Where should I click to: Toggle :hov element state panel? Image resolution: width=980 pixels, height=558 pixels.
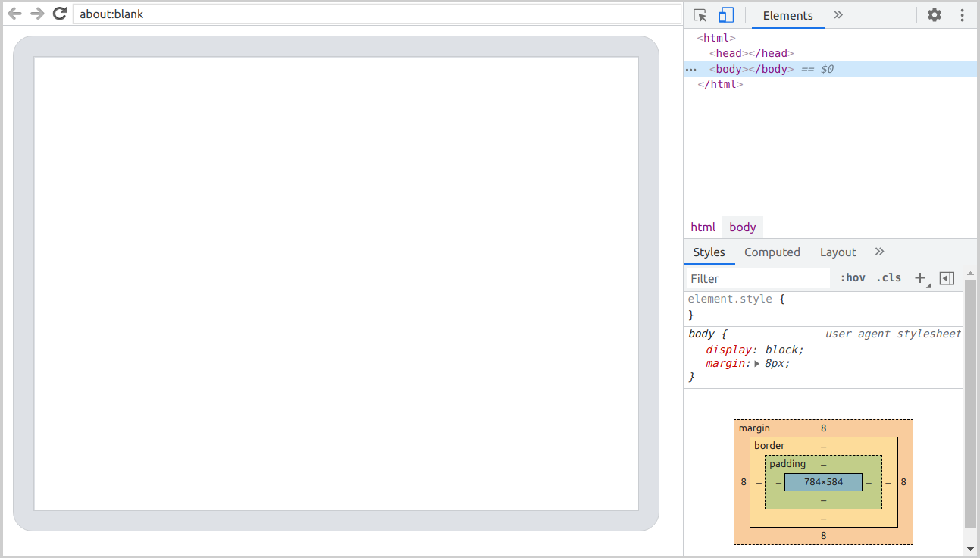(853, 278)
